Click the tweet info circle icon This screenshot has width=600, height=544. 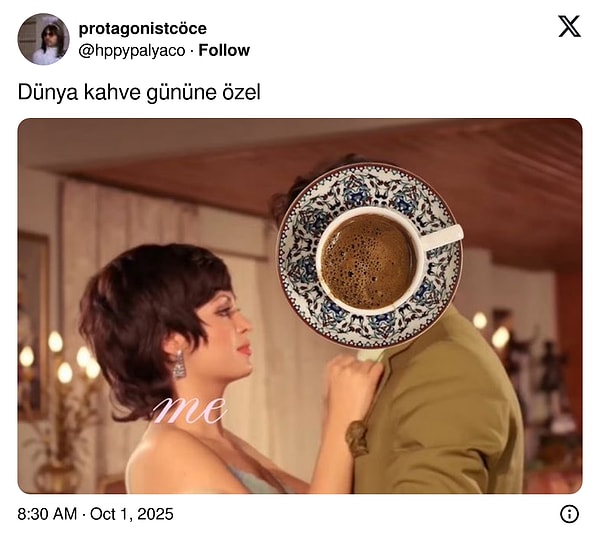(569, 514)
